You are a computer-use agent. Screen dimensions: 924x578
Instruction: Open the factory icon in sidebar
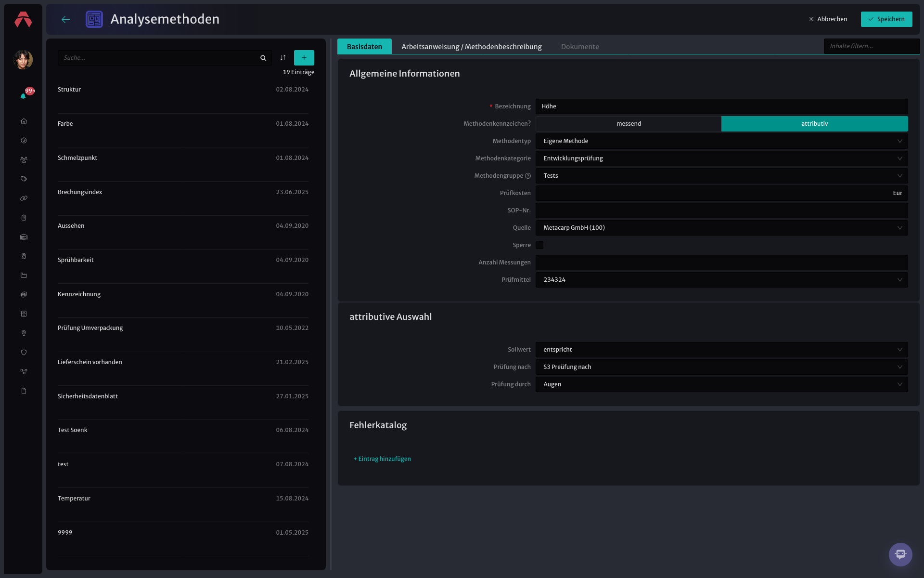pyautogui.click(x=24, y=276)
